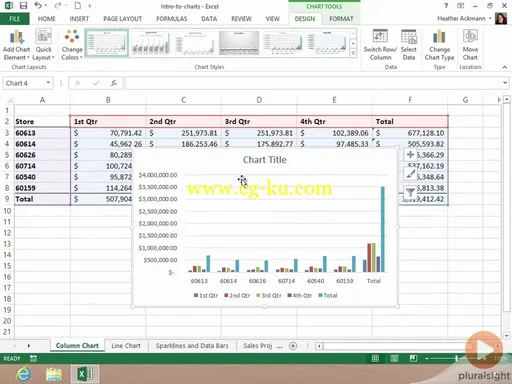Screen dimensions: 512x384
Task: Switch to Page Layout view in status bar
Action: point(394,358)
